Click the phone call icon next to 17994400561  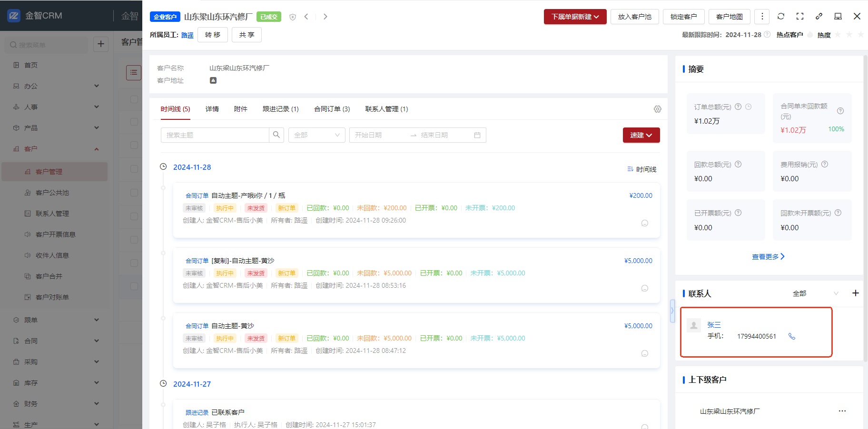coord(792,336)
